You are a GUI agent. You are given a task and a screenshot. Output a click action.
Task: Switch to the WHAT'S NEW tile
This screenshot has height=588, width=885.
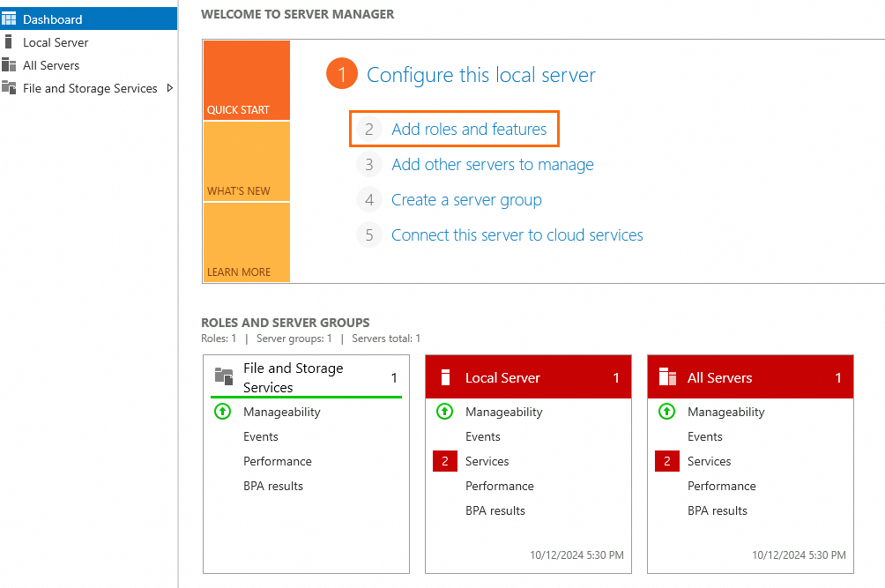[x=246, y=161]
